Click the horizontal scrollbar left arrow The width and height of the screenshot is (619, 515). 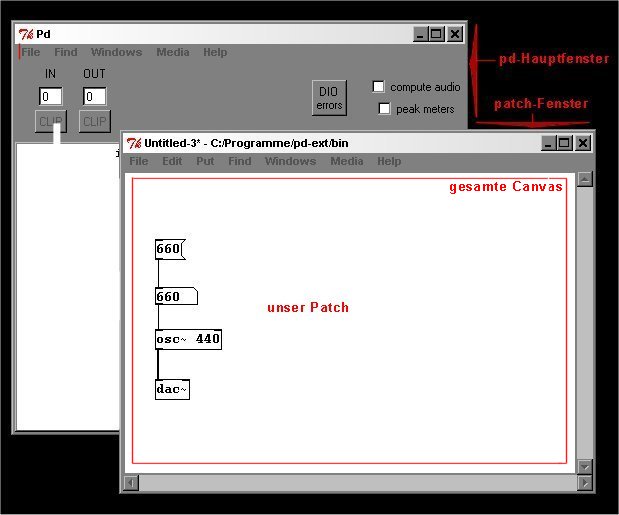(131, 483)
